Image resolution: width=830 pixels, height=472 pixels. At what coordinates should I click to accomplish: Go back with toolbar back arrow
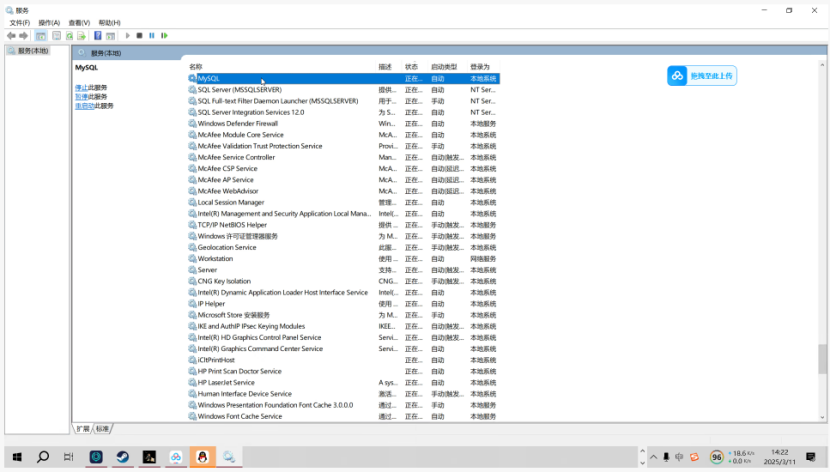(11, 35)
